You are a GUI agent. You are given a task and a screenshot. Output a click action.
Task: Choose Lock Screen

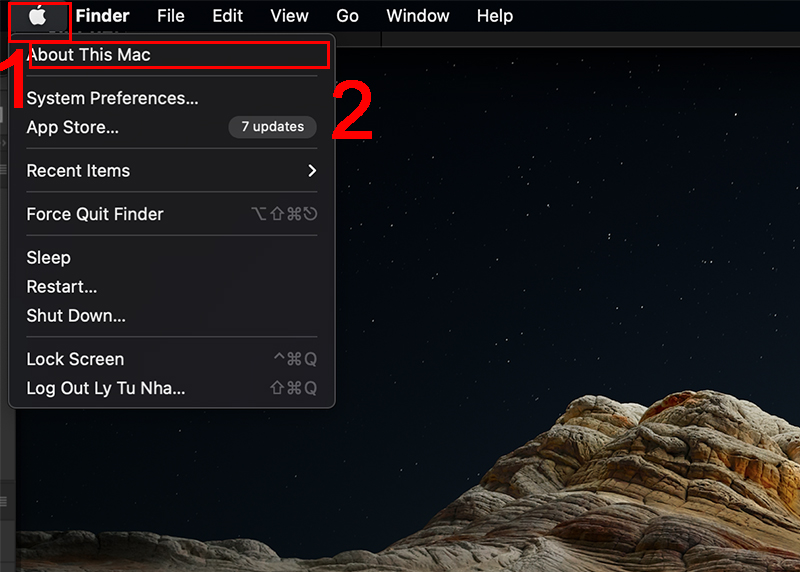coord(172,359)
